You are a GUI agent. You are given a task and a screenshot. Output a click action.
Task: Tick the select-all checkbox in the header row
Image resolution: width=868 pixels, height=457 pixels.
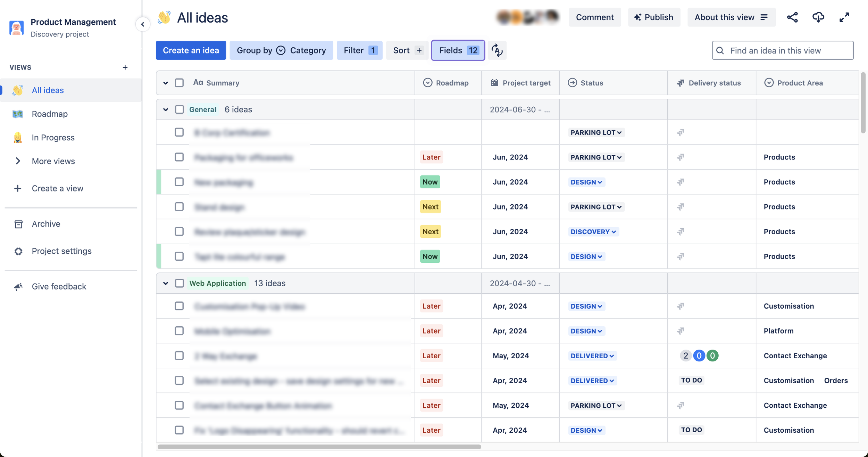point(179,83)
